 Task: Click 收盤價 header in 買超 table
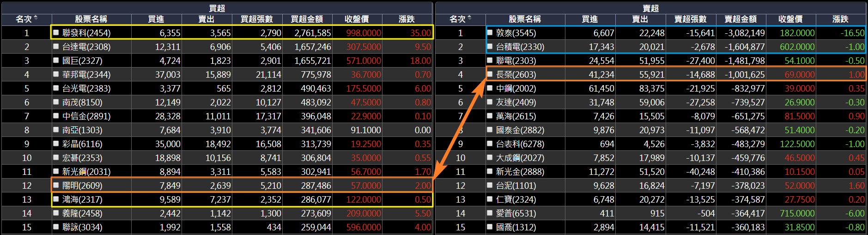(357, 19)
